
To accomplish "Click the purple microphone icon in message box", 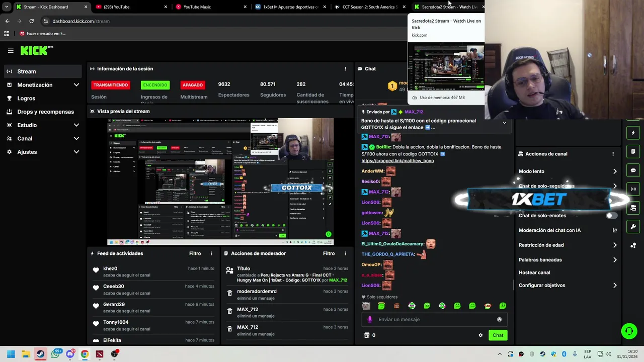I will [x=370, y=319].
